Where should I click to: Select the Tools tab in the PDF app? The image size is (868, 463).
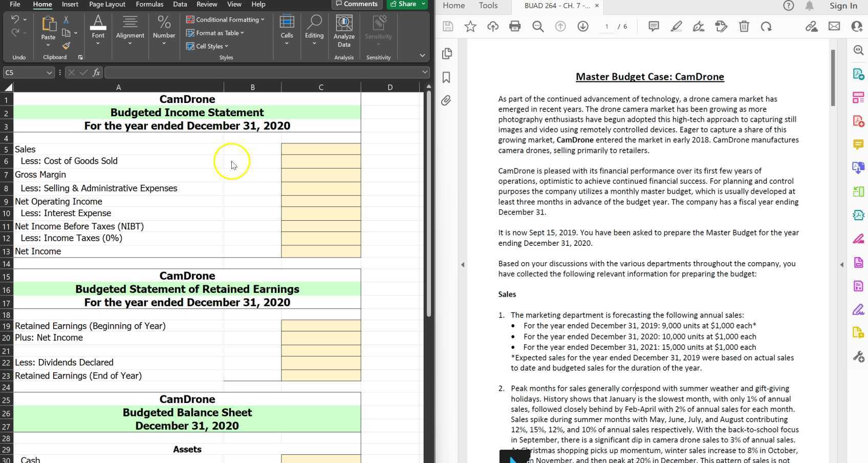(x=488, y=6)
